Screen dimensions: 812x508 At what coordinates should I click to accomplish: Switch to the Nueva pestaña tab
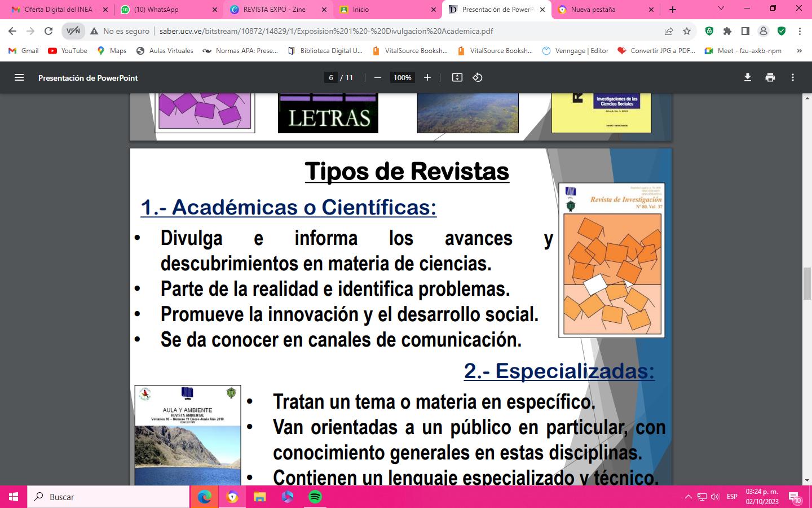(606, 10)
